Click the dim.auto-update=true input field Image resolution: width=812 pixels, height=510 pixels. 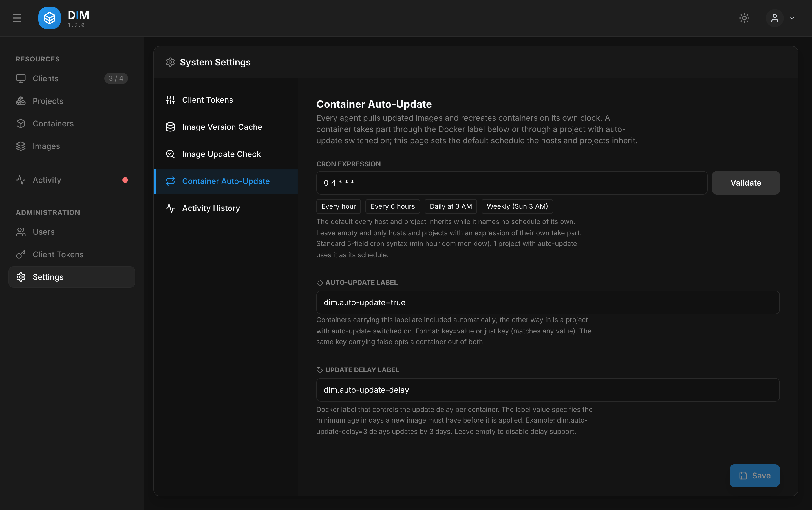pos(548,303)
